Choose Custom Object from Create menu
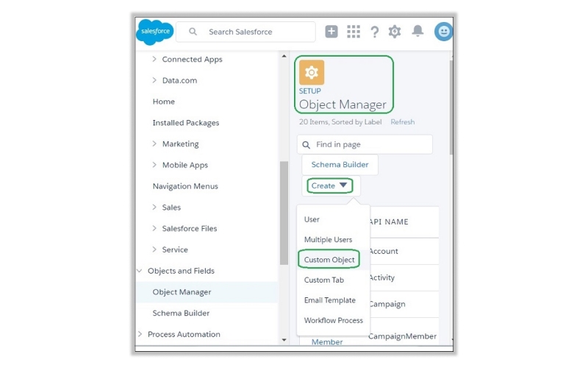The height and width of the screenshot is (368, 588). coord(329,260)
